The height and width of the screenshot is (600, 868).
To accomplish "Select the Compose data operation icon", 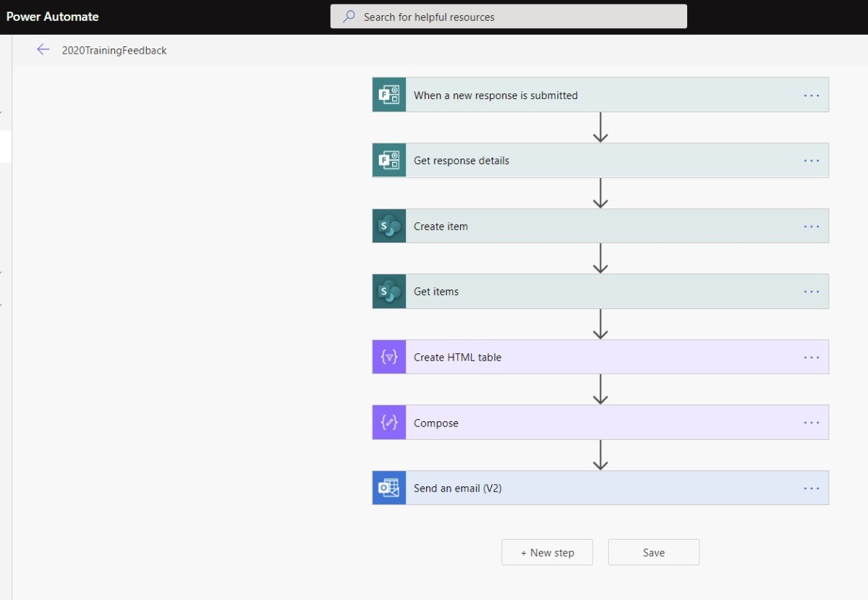I will [388, 422].
